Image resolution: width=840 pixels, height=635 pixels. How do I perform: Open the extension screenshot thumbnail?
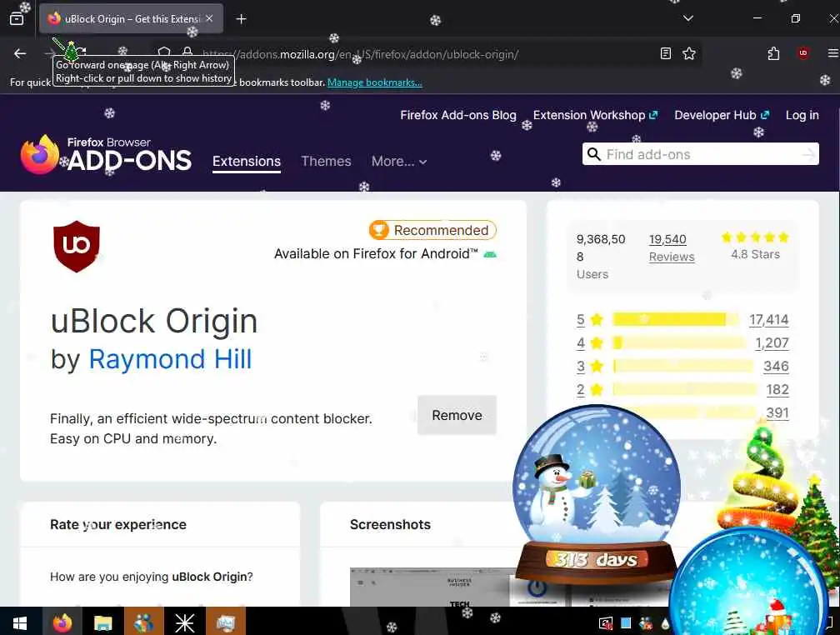point(432,587)
